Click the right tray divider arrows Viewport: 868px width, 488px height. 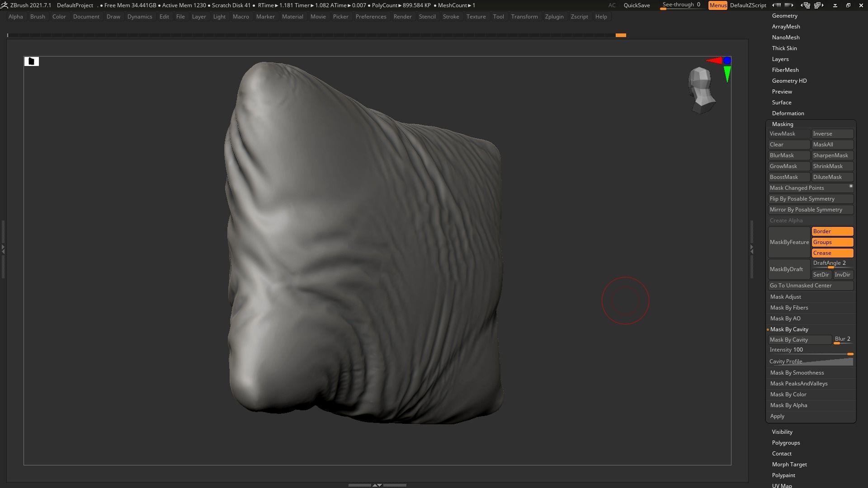(751, 249)
